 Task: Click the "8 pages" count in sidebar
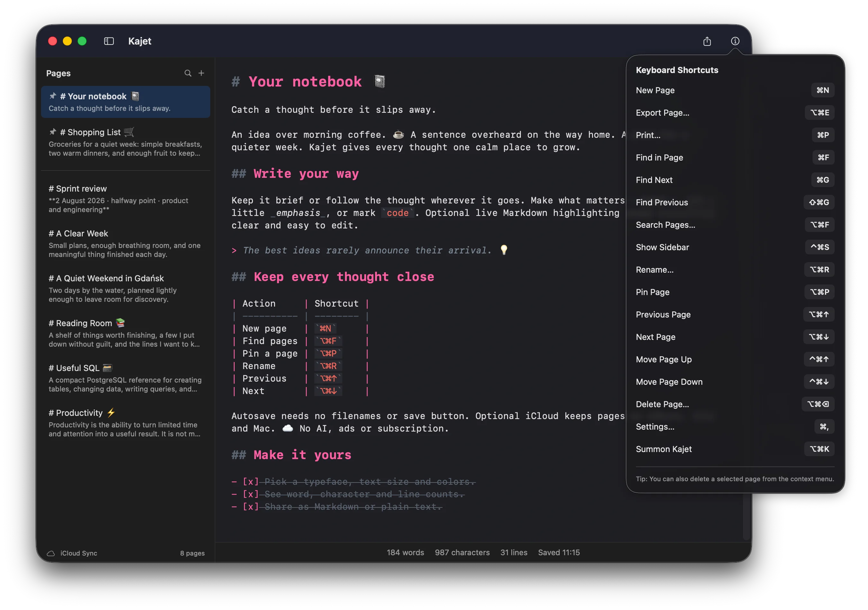click(192, 553)
